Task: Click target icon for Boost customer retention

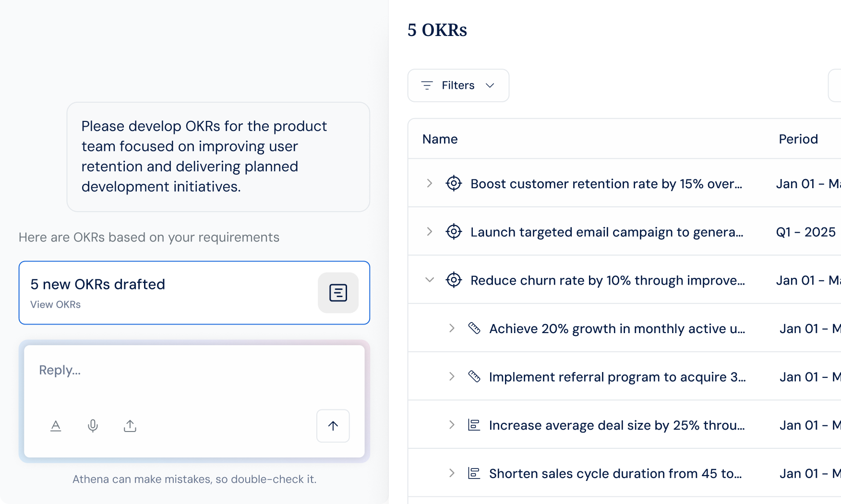Action: click(454, 183)
